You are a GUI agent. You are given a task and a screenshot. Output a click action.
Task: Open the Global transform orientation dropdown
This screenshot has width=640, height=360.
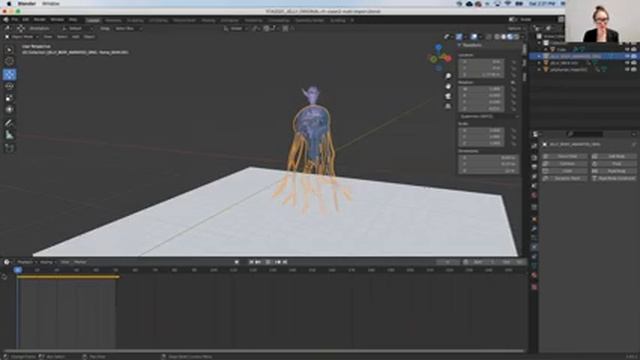pyautogui.click(x=236, y=29)
